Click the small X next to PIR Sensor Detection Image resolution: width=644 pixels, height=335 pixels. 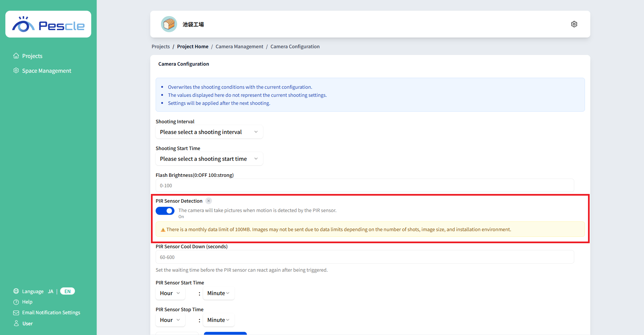[209, 201]
